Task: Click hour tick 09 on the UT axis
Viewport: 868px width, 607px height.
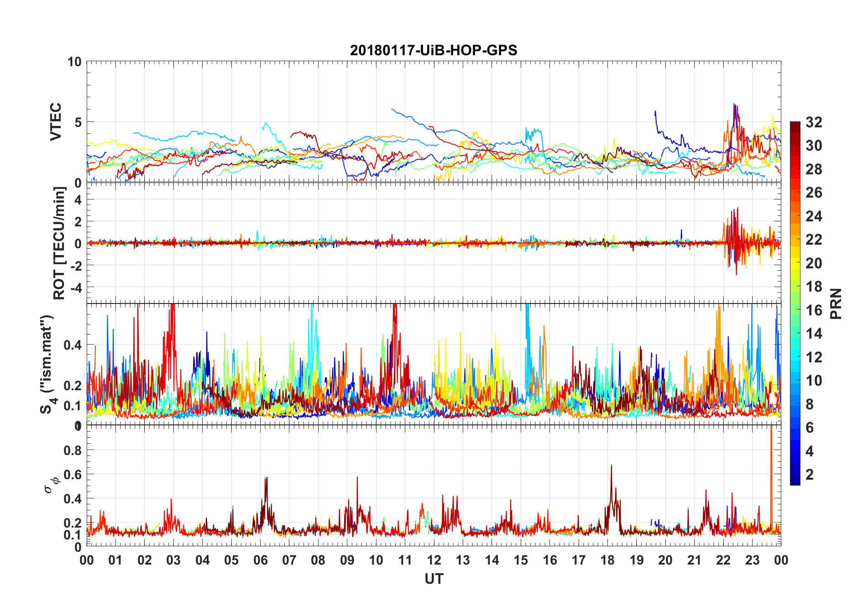Action: (x=347, y=560)
